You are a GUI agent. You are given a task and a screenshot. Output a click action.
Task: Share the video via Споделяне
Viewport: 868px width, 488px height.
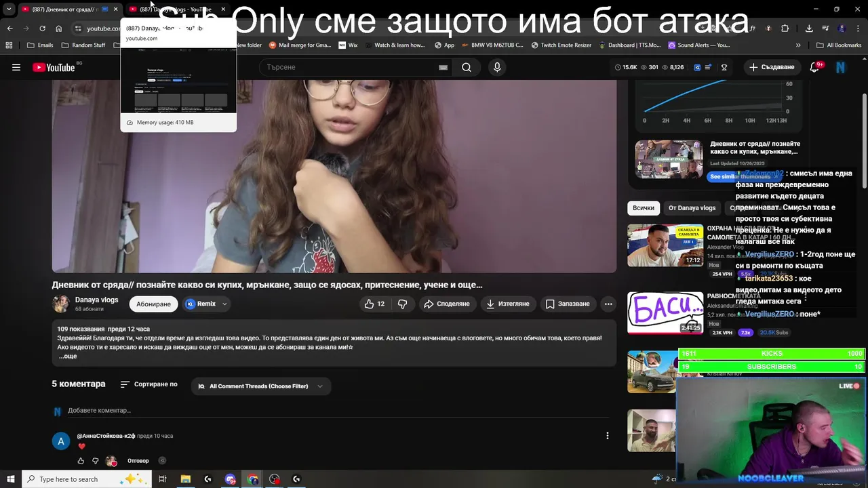pos(447,304)
